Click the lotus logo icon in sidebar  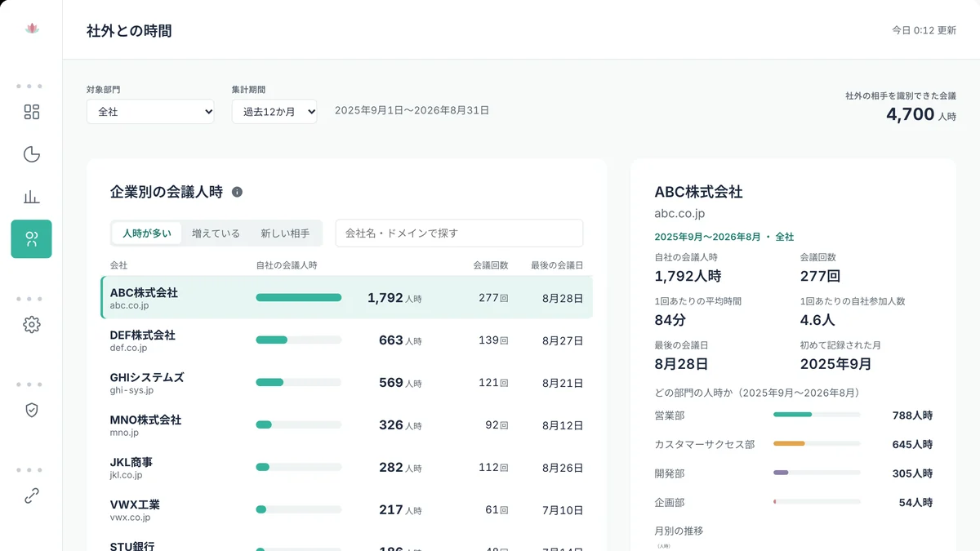click(32, 29)
